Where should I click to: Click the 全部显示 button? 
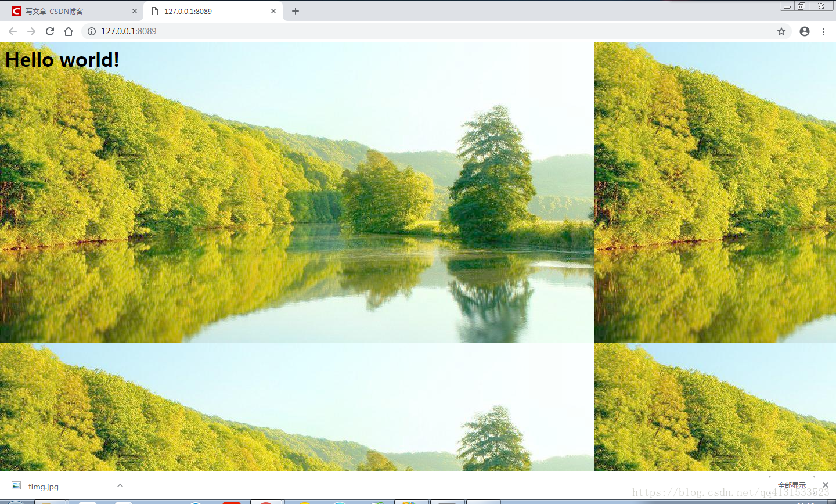(x=792, y=485)
